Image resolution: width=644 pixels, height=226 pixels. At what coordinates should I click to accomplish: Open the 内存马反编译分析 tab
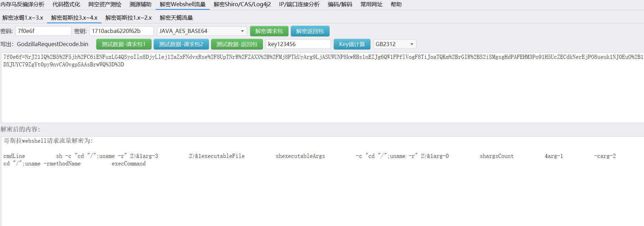pyautogui.click(x=23, y=4)
